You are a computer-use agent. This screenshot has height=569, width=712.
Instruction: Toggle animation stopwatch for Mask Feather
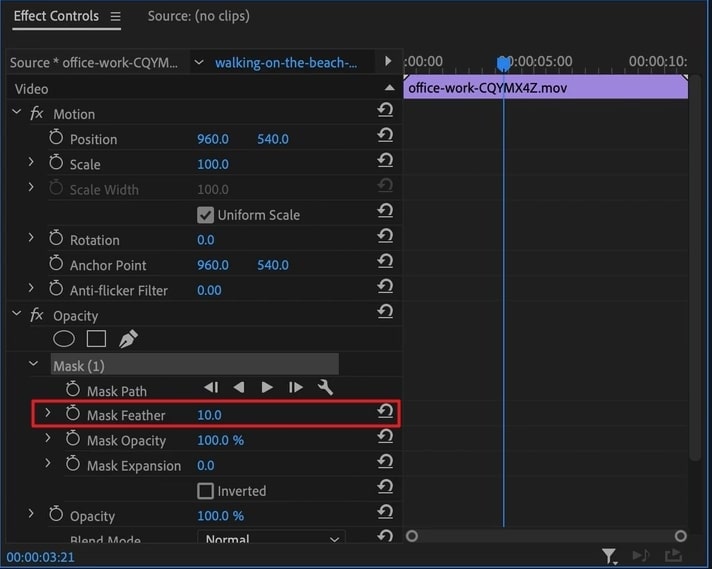coord(73,413)
